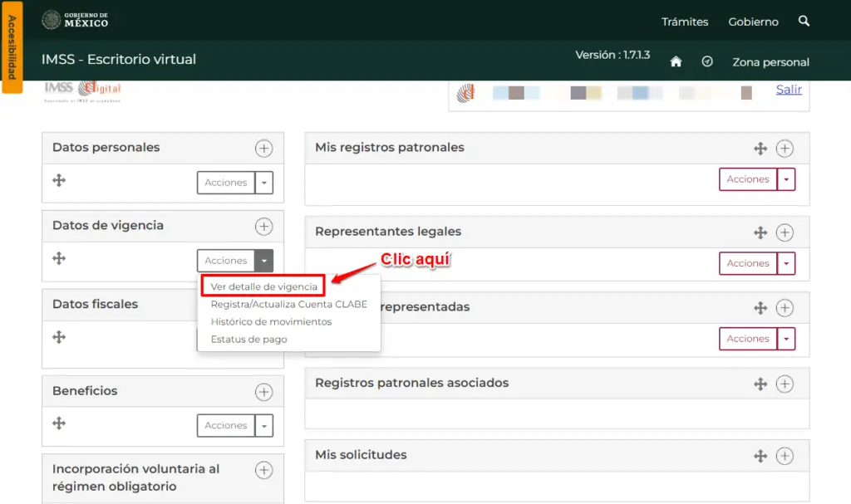
Task: Open Acciones dropdown arrow in Datos personales
Action: (264, 183)
